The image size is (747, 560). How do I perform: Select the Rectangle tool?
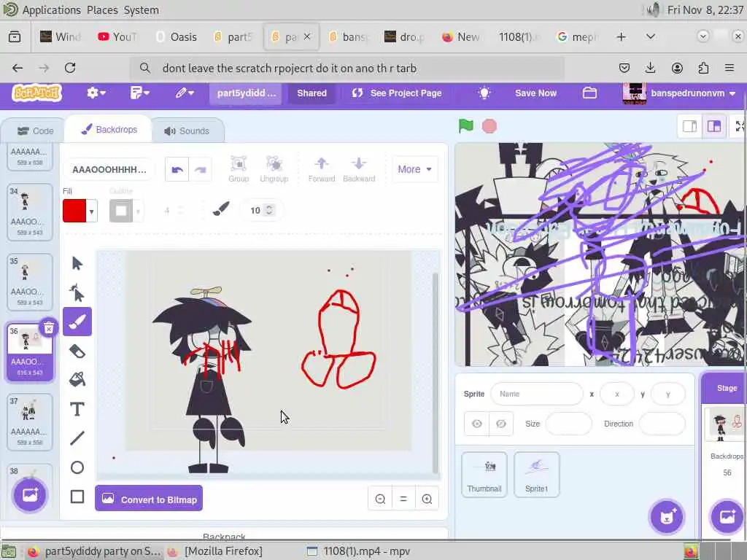77,497
